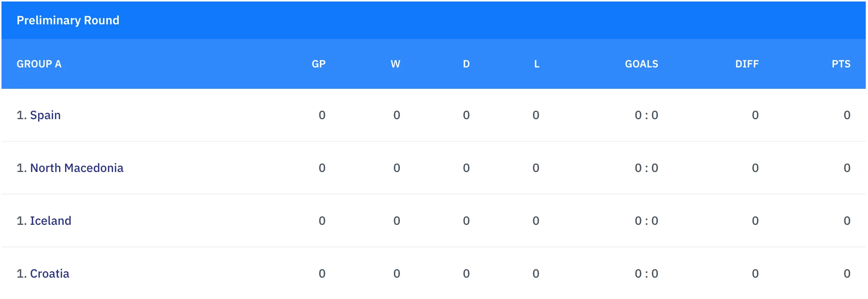
Task: Click the GROUP A column header
Action: (39, 64)
